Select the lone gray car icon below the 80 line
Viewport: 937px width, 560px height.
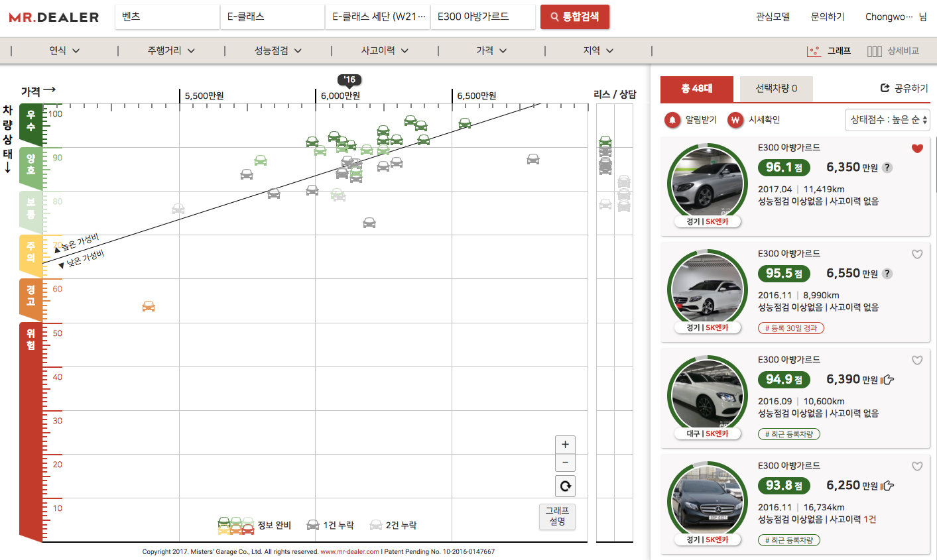click(369, 223)
